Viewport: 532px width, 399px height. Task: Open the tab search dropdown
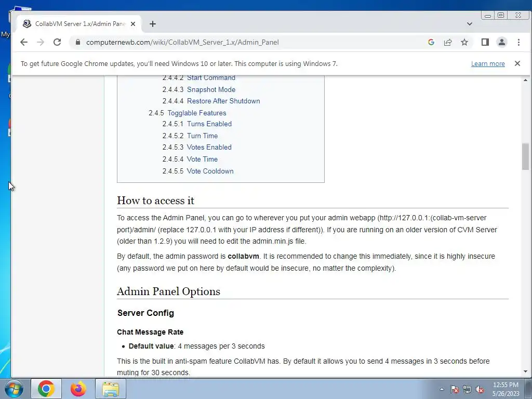pos(470,24)
